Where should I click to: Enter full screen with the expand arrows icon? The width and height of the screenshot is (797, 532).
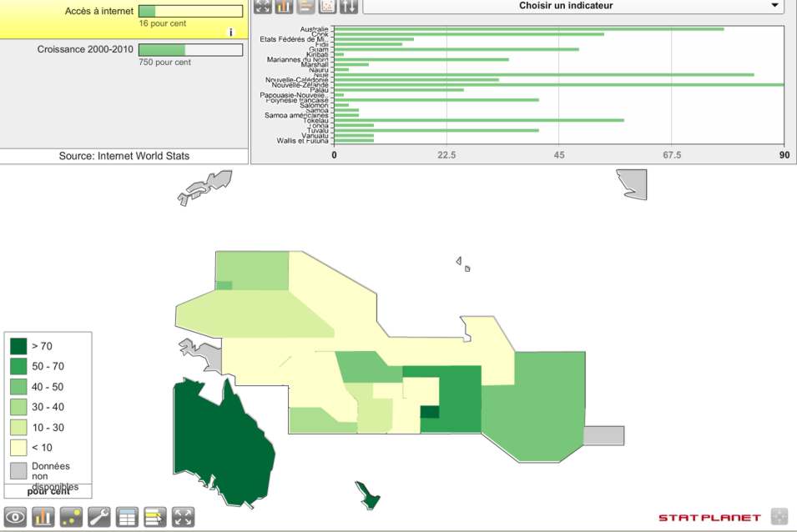183,517
